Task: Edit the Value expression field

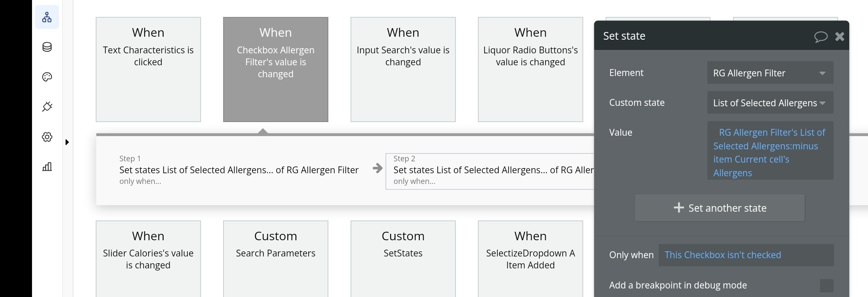Action: point(770,152)
